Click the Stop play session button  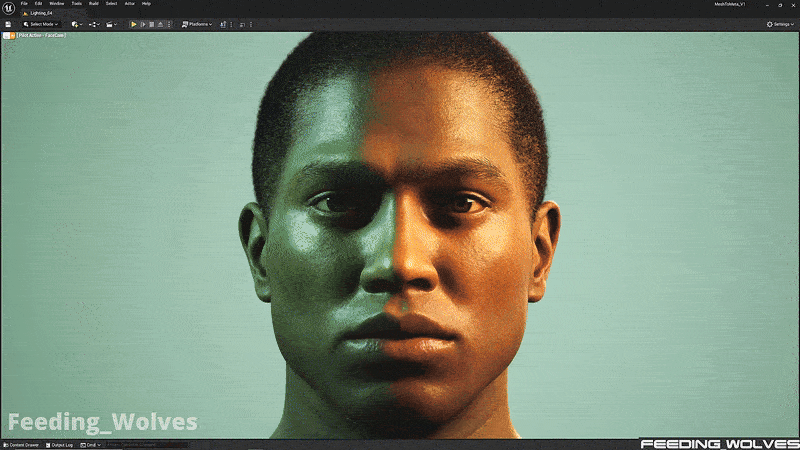tap(152, 24)
